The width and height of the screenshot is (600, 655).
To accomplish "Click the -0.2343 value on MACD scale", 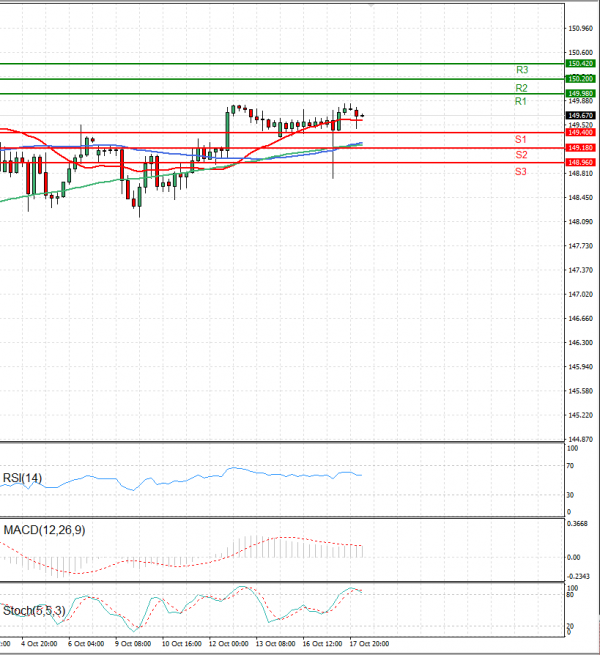I will pos(578,576).
